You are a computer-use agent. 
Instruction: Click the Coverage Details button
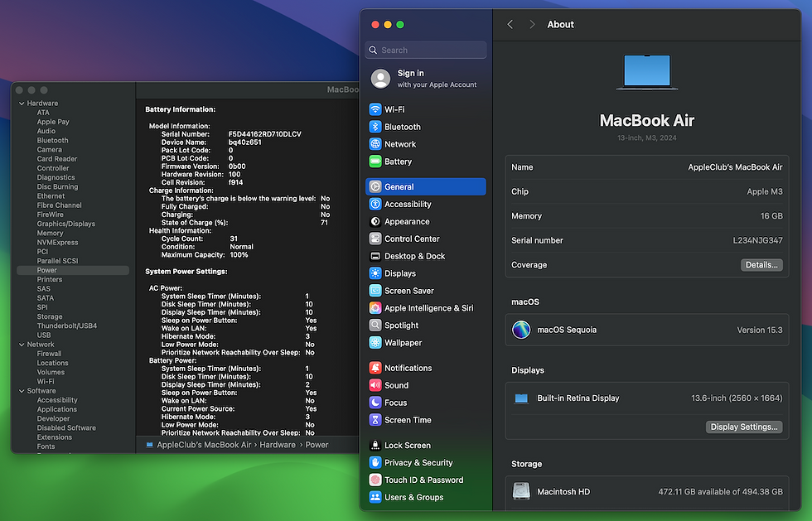[761, 265]
